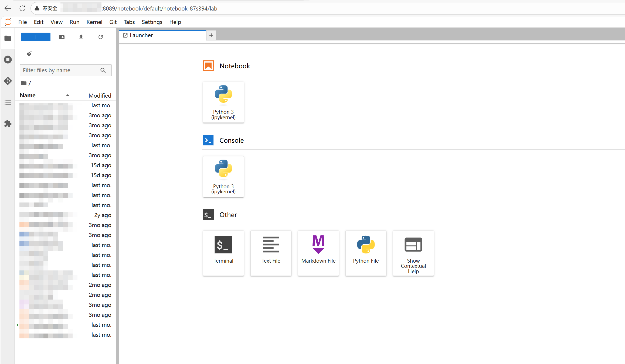Click the Filter files by name field
Viewport: 625px width, 364px height.
point(61,70)
